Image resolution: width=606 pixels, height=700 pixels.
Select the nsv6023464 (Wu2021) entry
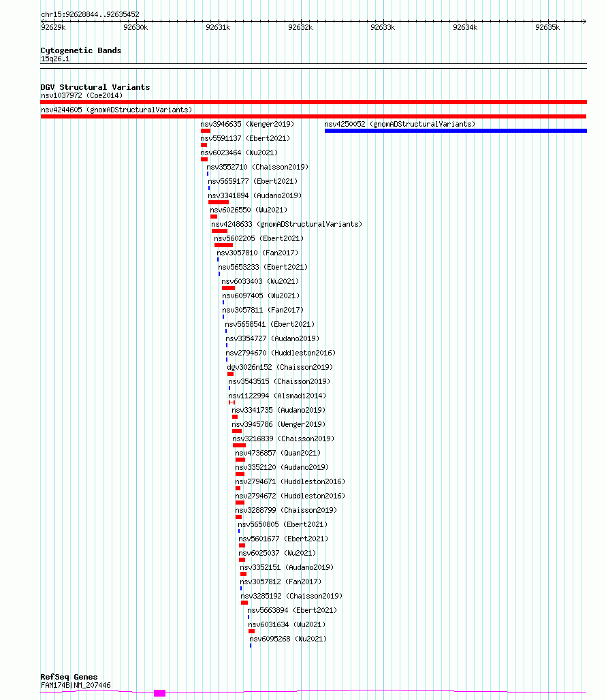239,153
